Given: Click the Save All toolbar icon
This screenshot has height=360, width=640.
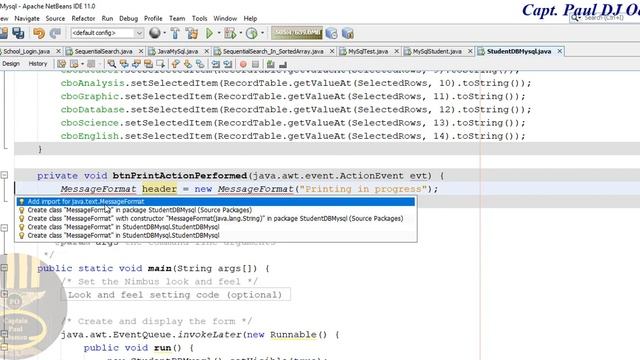Looking at the screenshot, I should coord(18,33).
